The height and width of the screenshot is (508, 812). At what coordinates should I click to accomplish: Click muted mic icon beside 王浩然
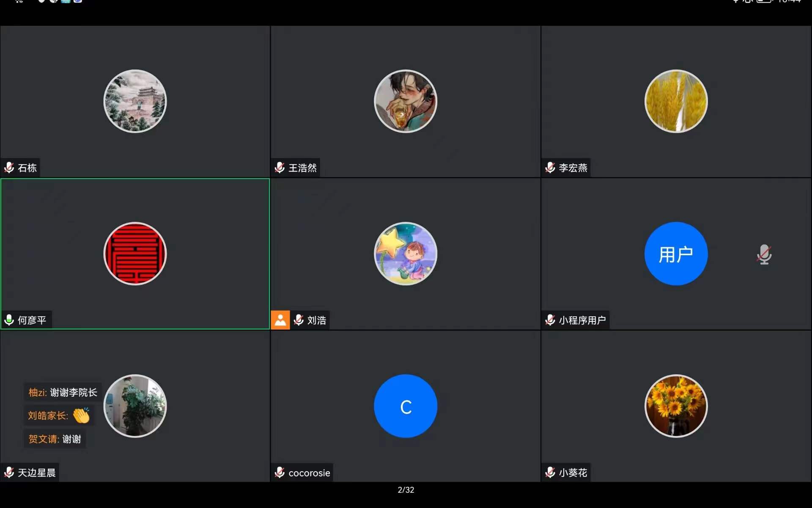pos(280,168)
